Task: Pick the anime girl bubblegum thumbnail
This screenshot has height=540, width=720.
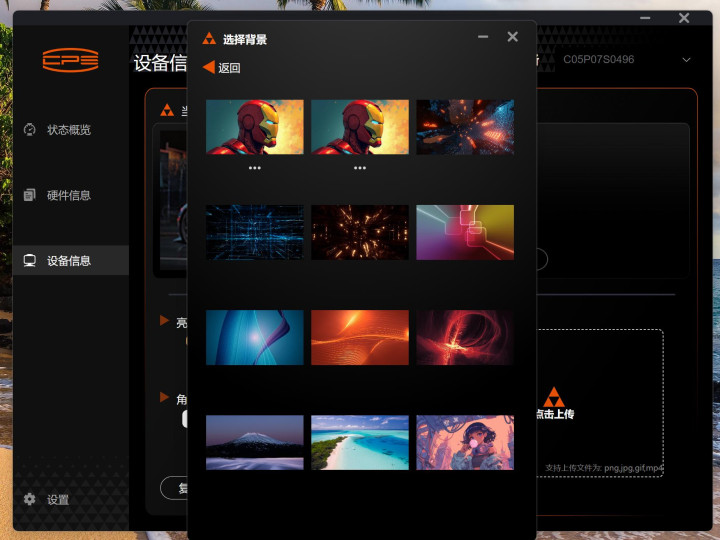Action: click(x=465, y=442)
